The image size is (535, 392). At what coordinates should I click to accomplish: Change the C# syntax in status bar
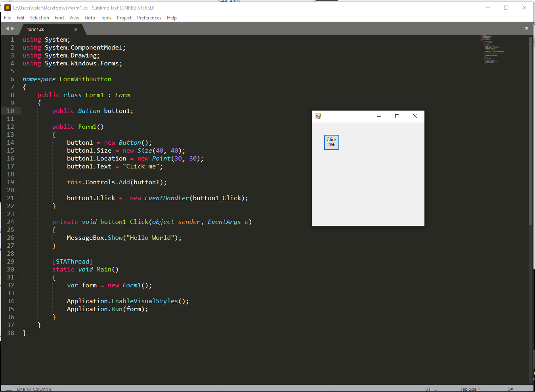(x=510, y=389)
